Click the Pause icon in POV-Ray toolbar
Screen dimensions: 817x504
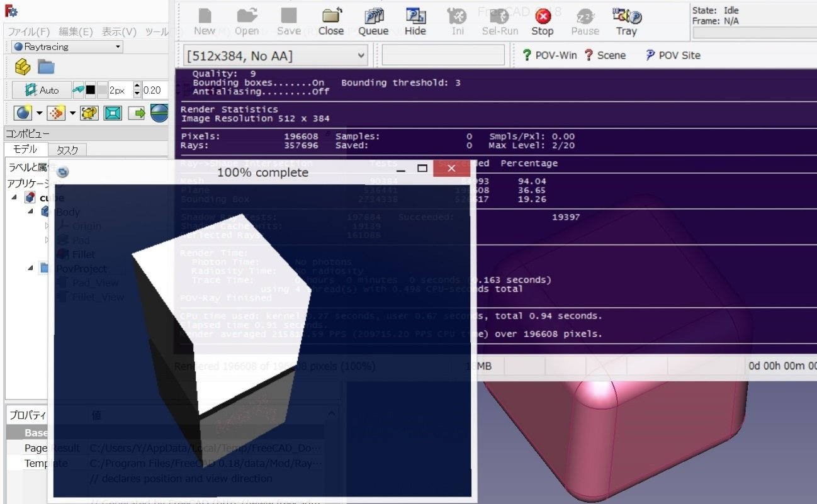point(585,21)
